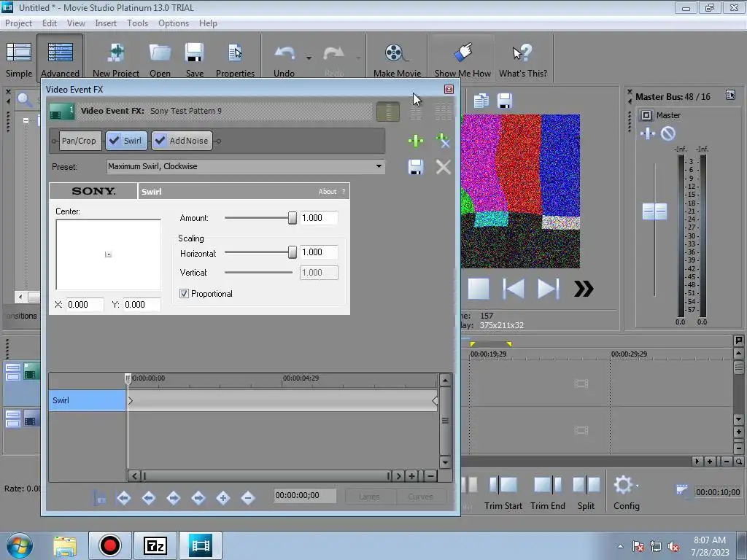Click the Master volume fader
The image size is (747, 560).
[654, 211]
